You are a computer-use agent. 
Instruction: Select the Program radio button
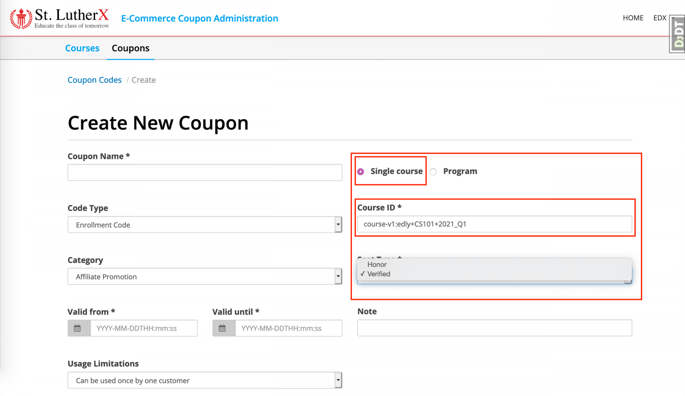433,172
